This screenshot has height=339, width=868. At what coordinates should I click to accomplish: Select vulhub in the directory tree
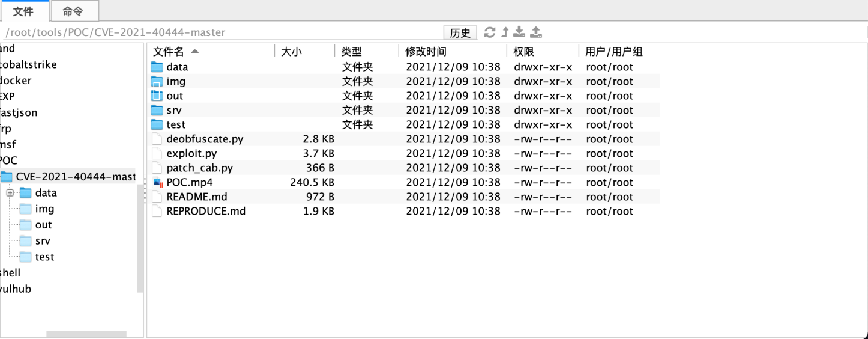16,289
